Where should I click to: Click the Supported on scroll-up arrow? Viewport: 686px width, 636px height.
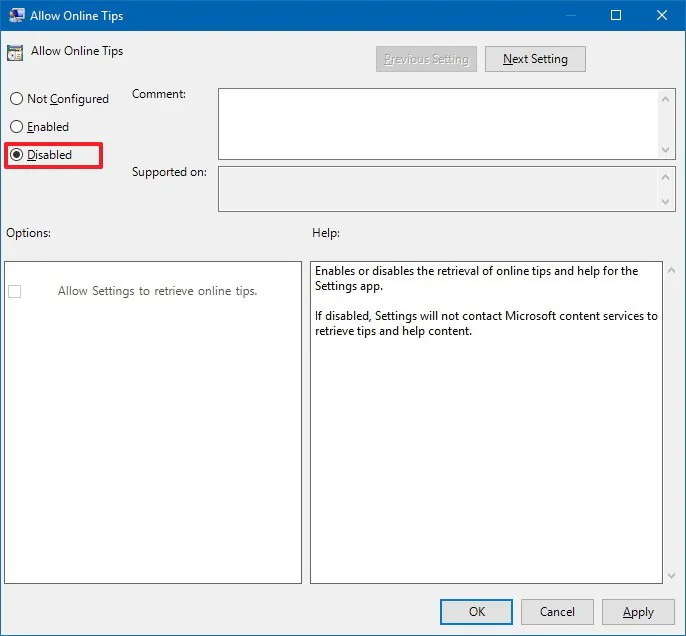click(x=665, y=177)
